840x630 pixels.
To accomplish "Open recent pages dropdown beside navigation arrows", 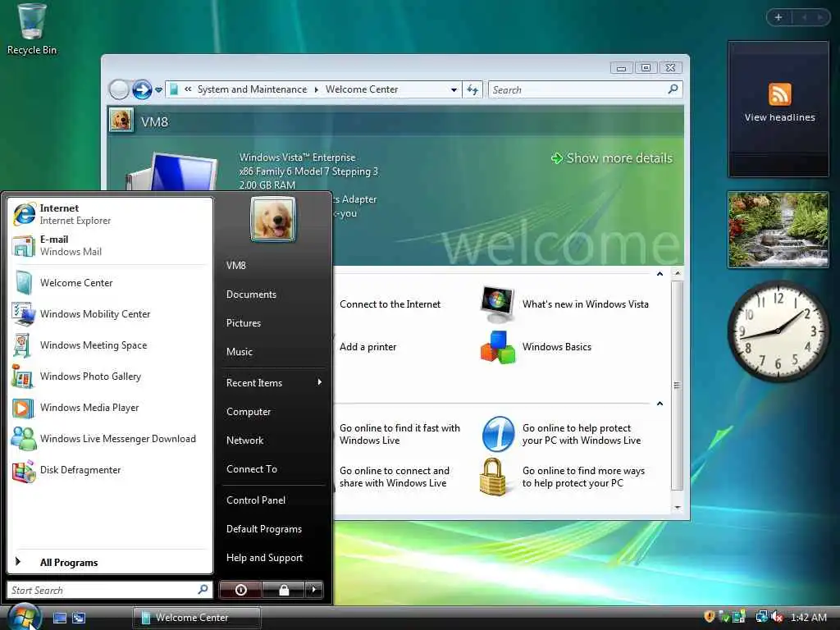I will [x=158, y=90].
